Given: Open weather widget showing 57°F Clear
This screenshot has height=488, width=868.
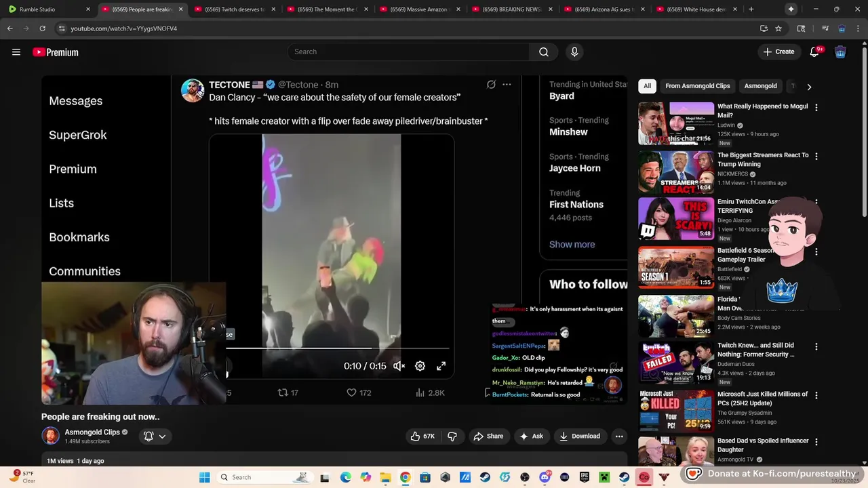Looking at the screenshot, I should (x=22, y=477).
